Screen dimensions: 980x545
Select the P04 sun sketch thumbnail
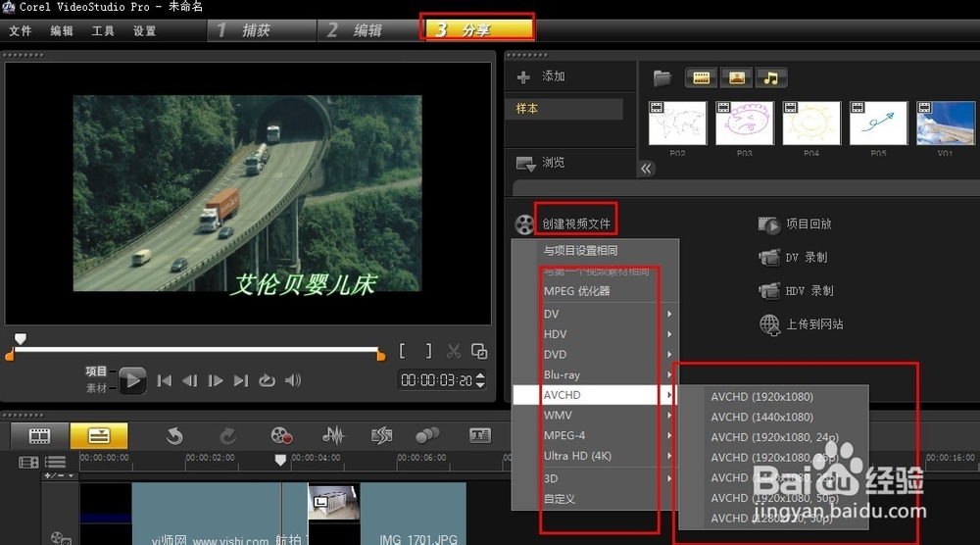click(811, 124)
